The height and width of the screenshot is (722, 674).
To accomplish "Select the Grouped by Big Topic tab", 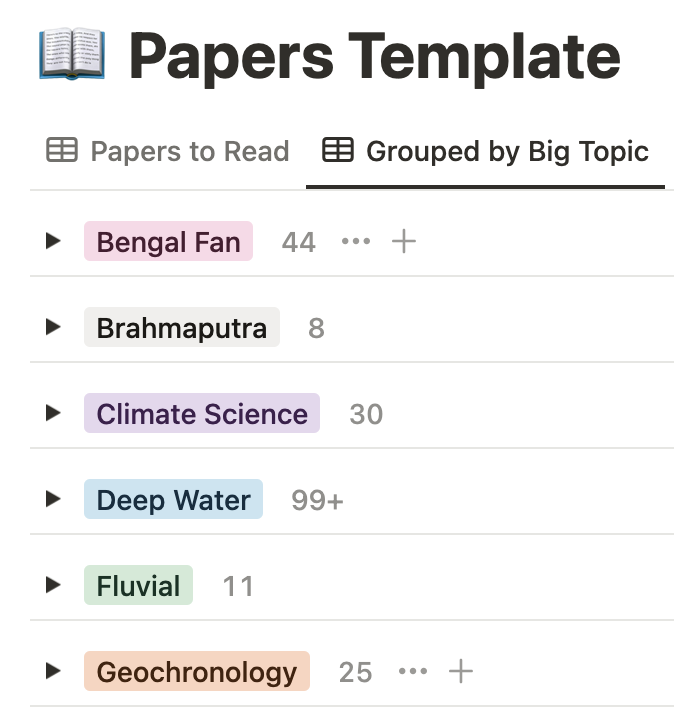I will click(485, 151).
